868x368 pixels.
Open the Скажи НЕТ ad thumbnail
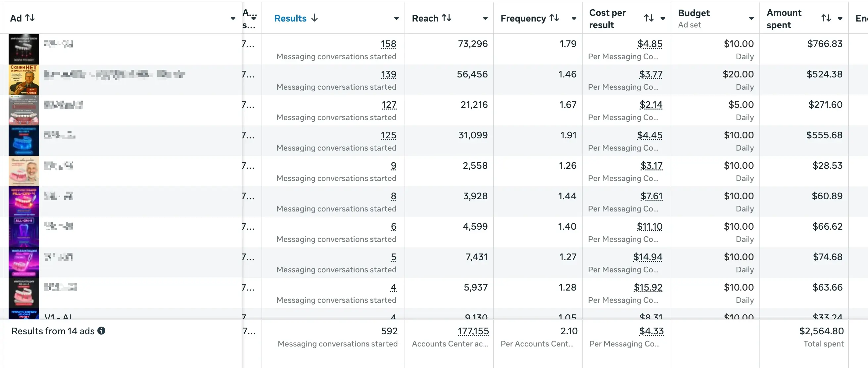click(24, 79)
